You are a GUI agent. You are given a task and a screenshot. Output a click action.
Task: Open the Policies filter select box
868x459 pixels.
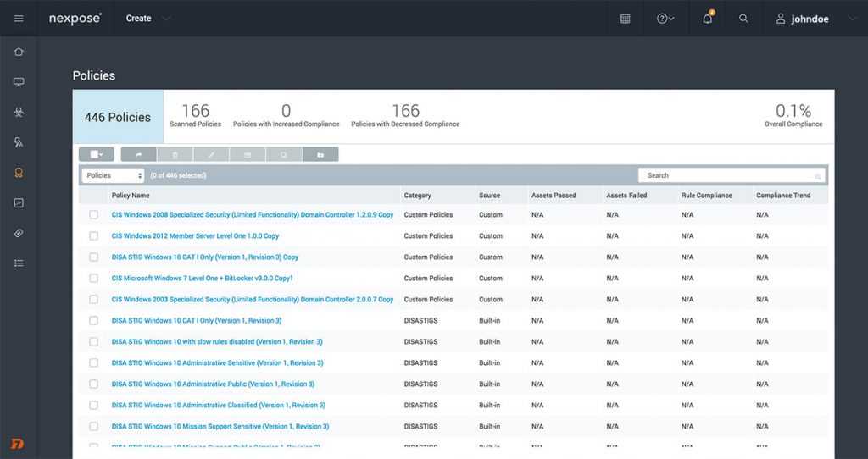114,175
